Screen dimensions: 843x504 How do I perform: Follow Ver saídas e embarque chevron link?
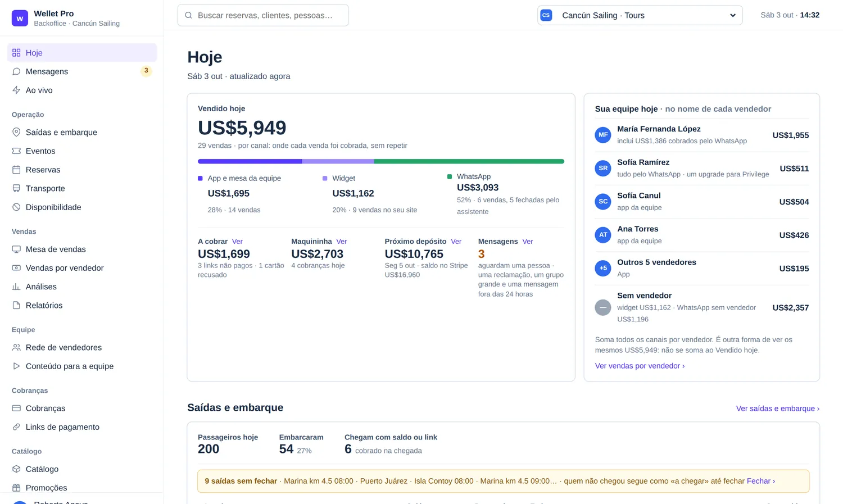pyautogui.click(x=778, y=408)
